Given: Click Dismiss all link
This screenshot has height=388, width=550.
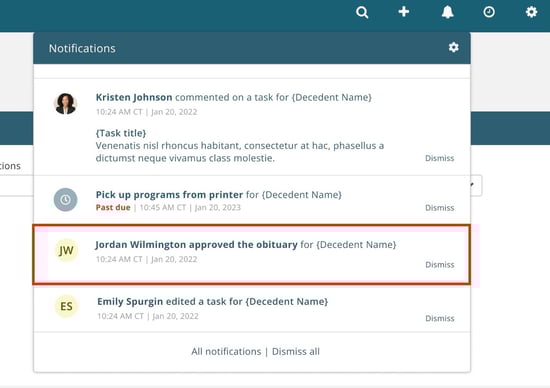Looking at the screenshot, I should [296, 352].
